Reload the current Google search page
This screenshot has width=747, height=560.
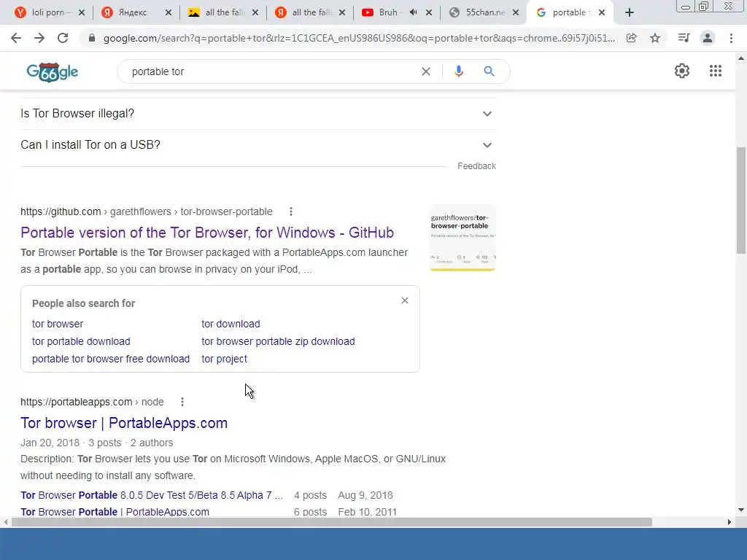[x=63, y=38]
